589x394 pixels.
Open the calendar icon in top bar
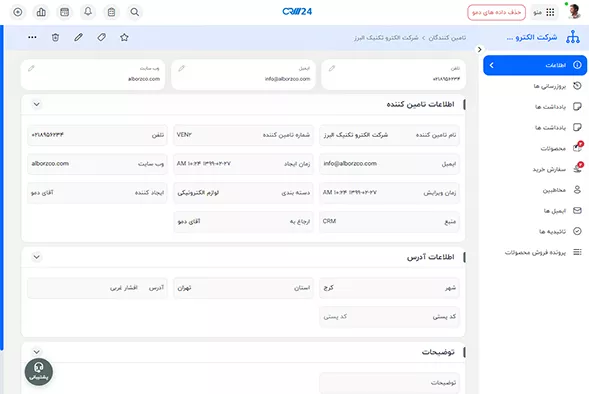65,12
